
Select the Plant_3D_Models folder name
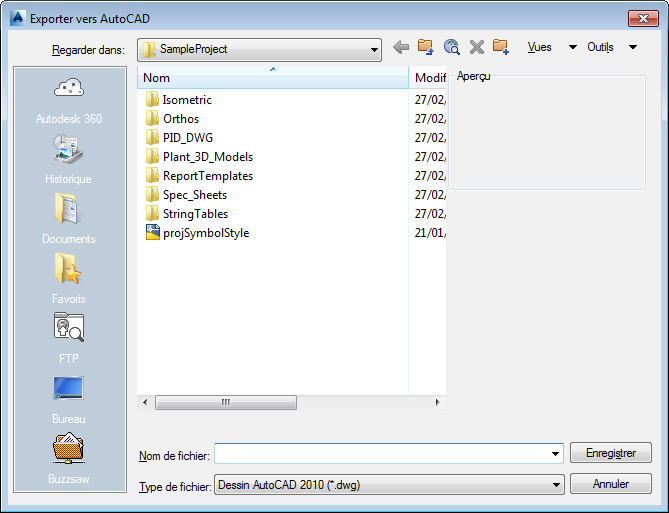(x=208, y=157)
